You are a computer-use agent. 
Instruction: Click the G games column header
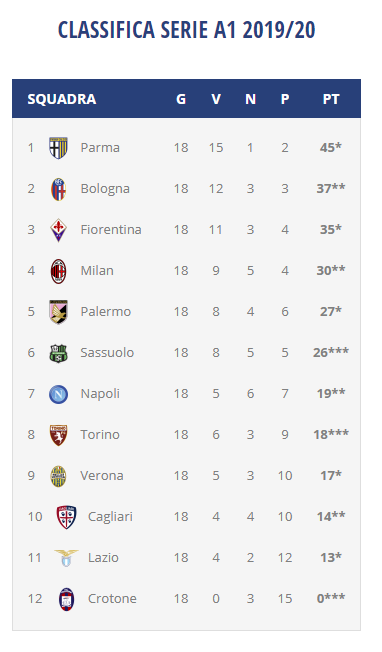coord(181,99)
